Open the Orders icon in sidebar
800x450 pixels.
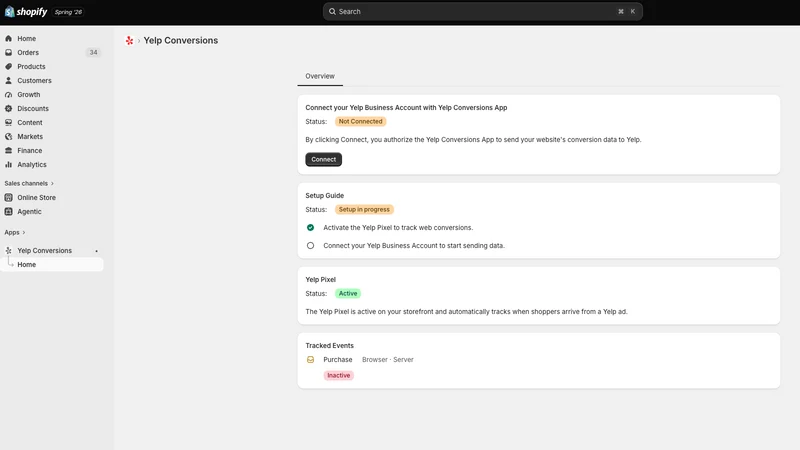click(9, 53)
